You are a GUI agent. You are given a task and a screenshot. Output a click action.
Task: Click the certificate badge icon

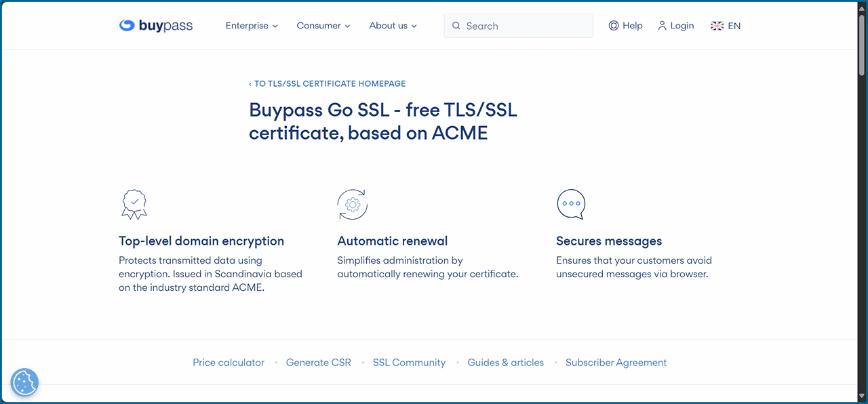coord(134,204)
